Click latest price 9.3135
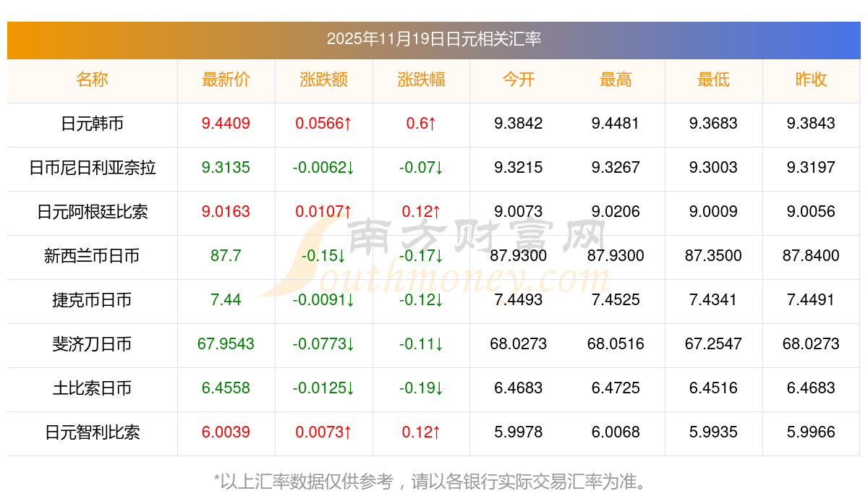Image resolution: width=868 pixels, height=504 pixels. (226, 168)
